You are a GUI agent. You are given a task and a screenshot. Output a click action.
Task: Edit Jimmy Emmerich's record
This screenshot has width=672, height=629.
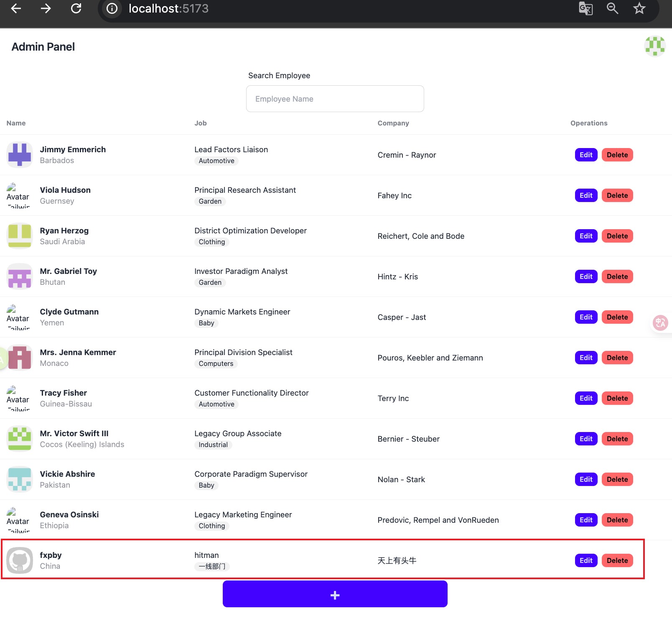(x=586, y=155)
